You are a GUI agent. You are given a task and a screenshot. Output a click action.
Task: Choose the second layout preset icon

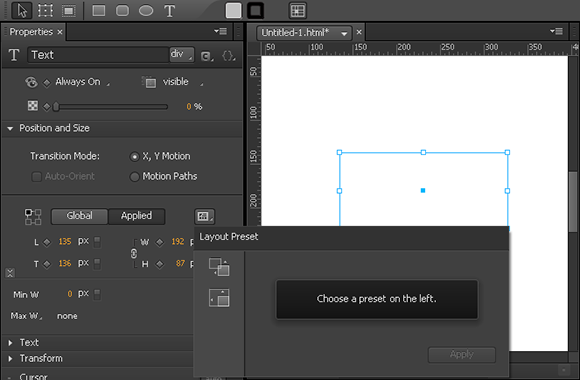[x=219, y=298]
